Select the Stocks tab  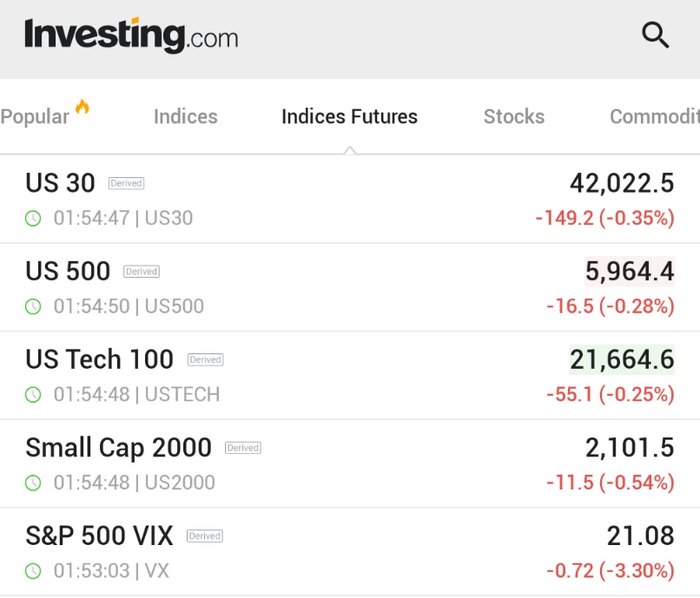tap(514, 117)
